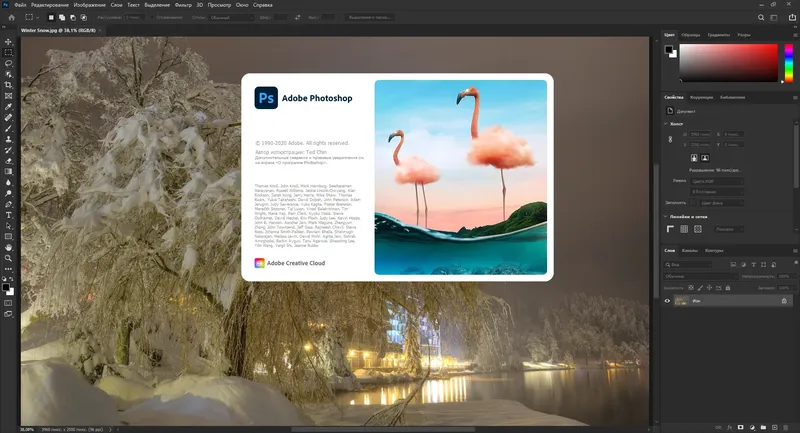Select the Eyedropper tool
The image size is (800, 433).
pos(9,106)
